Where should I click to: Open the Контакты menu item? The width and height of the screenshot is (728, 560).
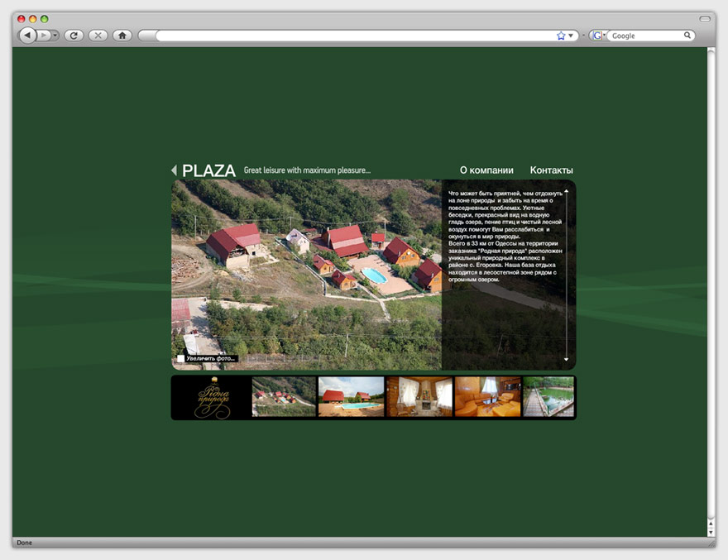(551, 170)
